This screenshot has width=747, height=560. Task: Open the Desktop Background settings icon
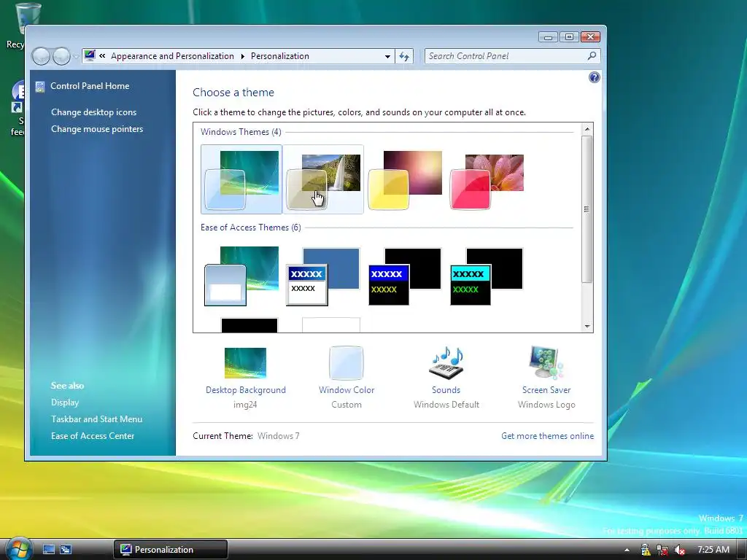click(x=245, y=363)
